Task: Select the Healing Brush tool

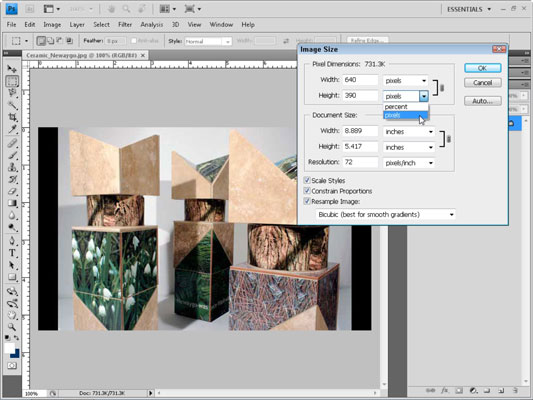Action: coord(12,143)
